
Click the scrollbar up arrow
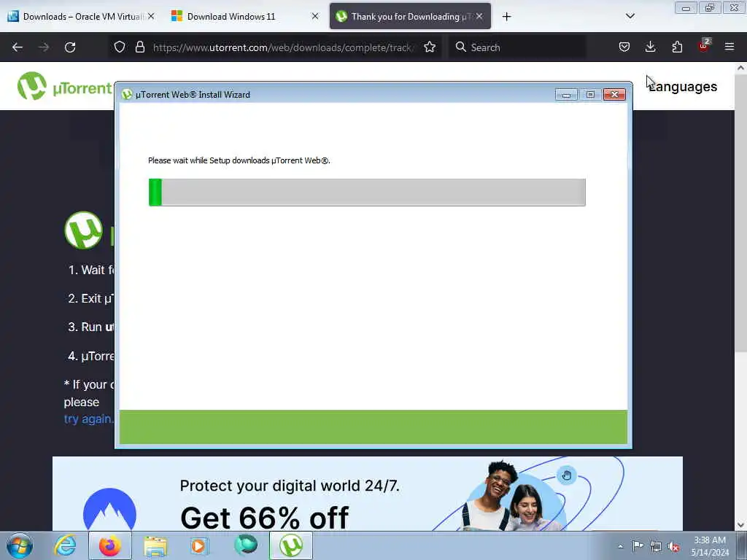pos(740,68)
